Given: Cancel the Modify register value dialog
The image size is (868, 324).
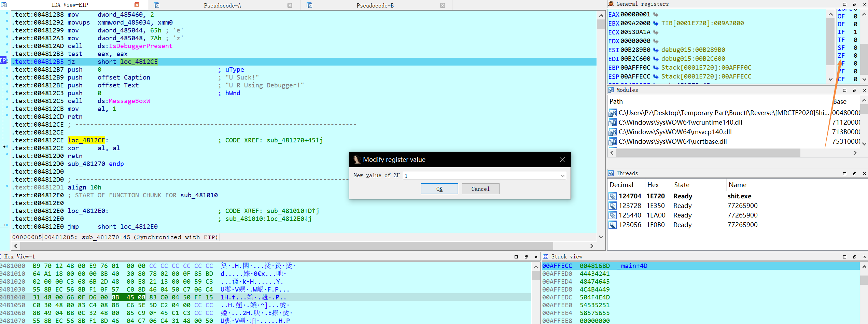Looking at the screenshot, I should (480, 189).
